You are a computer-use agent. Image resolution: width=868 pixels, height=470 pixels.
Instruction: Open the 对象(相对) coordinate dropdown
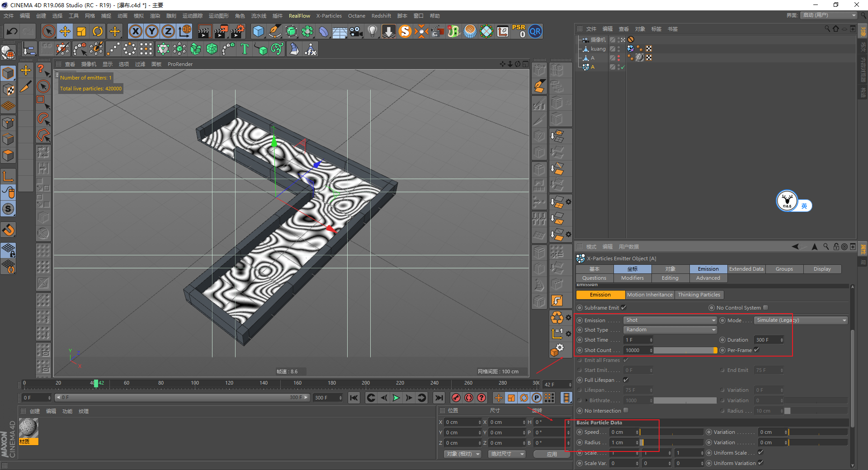point(462,454)
